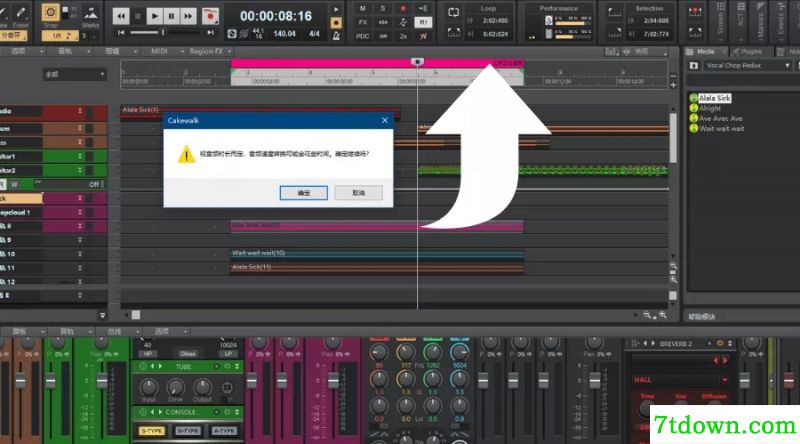Image resolution: width=800 pixels, height=444 pixels.
Task: Click the now-time marker on timeline ruler
Action: (417, 62)
